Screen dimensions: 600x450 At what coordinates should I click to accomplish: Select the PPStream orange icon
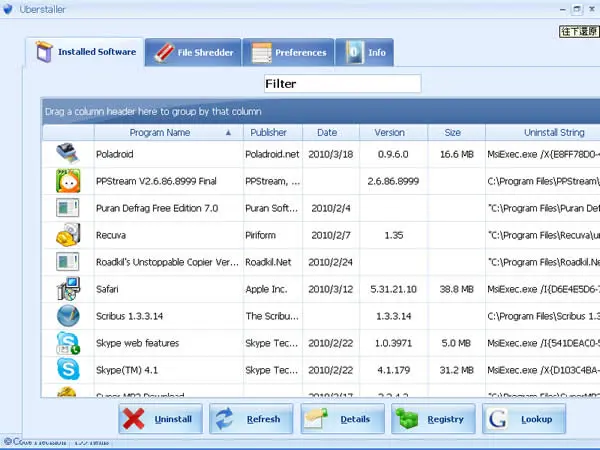68,180
